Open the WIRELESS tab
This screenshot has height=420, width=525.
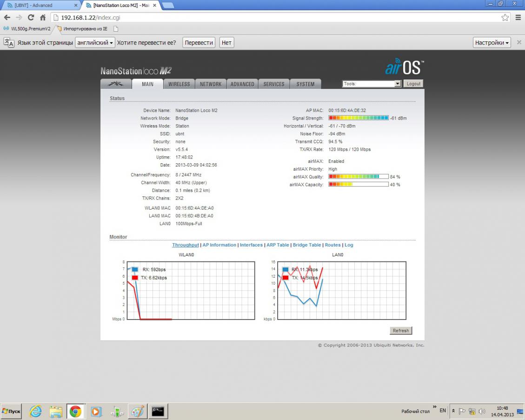(x=179, y=84)
